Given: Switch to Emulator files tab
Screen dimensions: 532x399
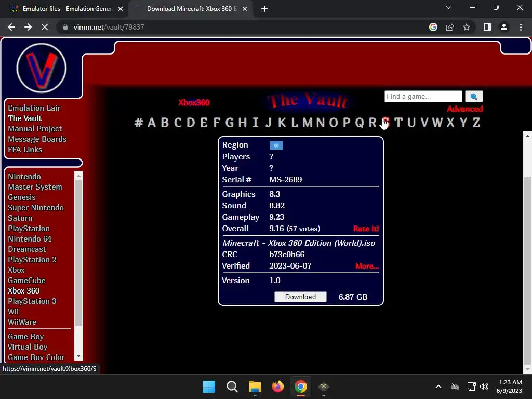Looking at the screenshot, I should point(64,9).
